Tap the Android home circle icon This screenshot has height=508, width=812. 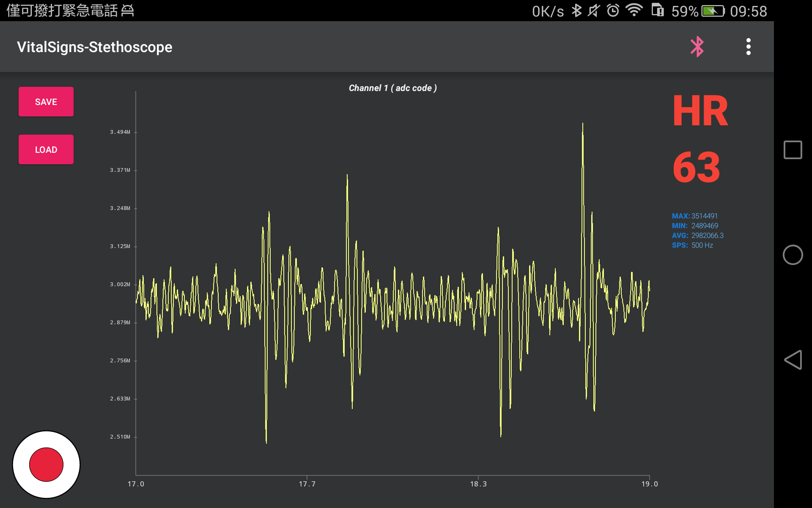tap(793, 255)
